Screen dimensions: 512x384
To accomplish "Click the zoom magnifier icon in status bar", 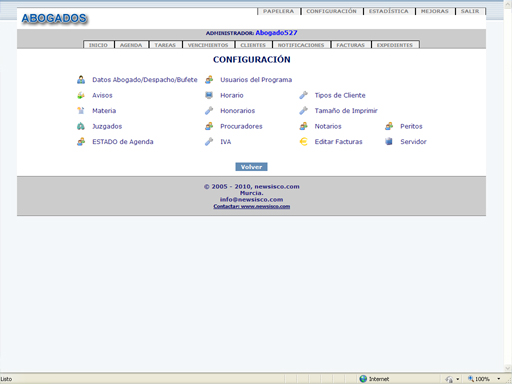I will coord(471,379).
